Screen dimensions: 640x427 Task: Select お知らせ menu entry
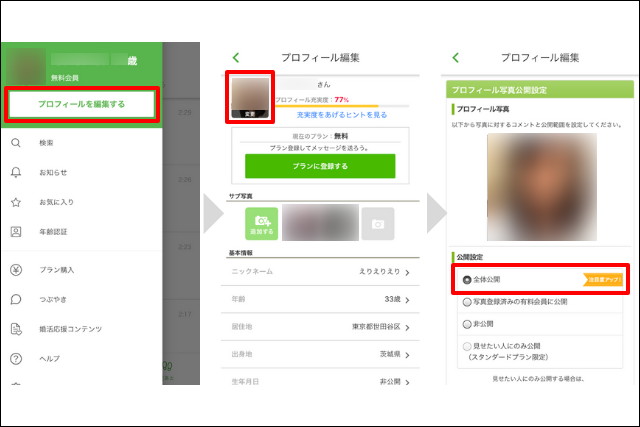(x=53, y=173)
